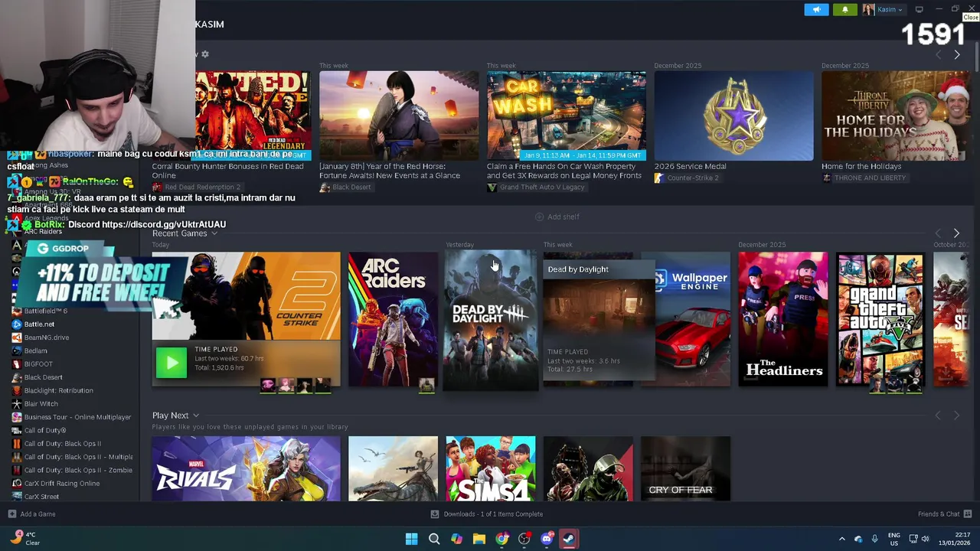Open Discord from the taskbar
Screen dimensions: 980x551
(x=547, y=539)
